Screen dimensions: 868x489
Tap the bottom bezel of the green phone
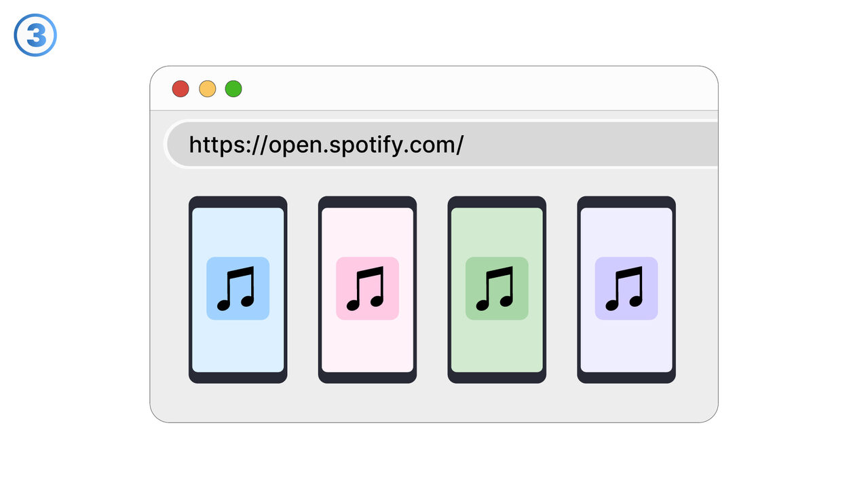coord(497,378)
